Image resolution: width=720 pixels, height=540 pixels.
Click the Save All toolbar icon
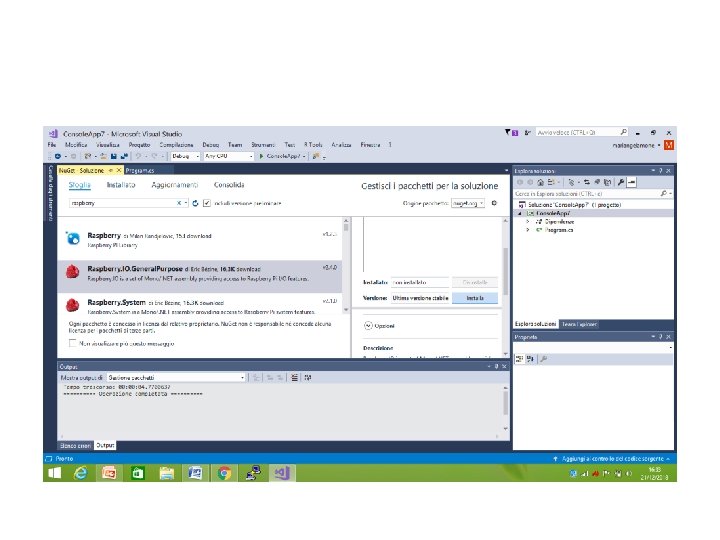pos(124,156)
